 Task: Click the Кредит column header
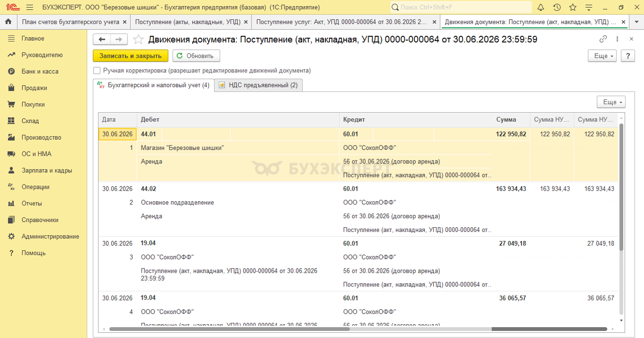(415, 119)
